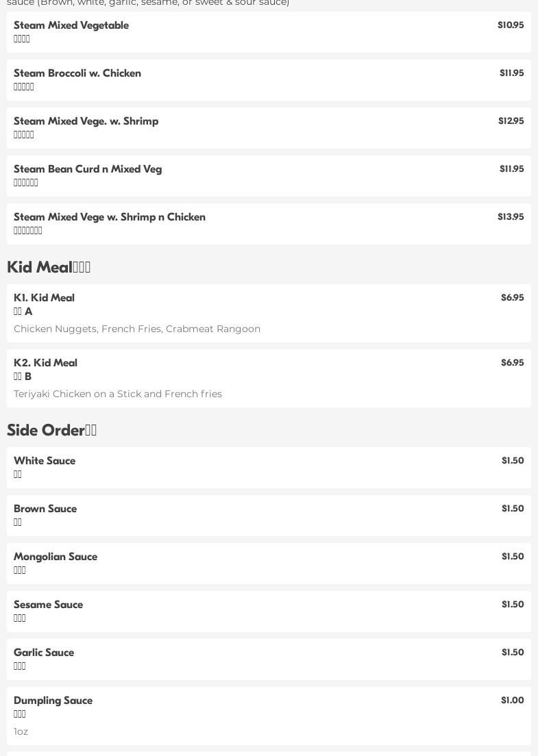Click the $13.95 price label
538x756 pixels.
coord(511,216)
